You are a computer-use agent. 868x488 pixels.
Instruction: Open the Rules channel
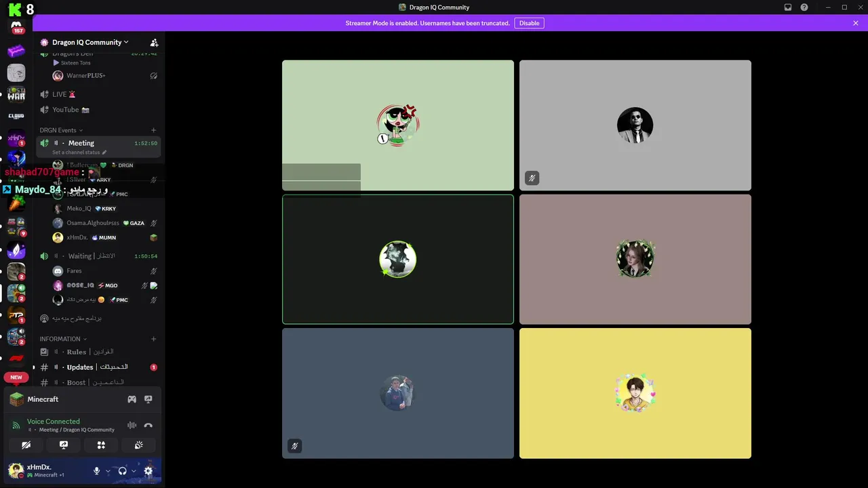[98, 352]
